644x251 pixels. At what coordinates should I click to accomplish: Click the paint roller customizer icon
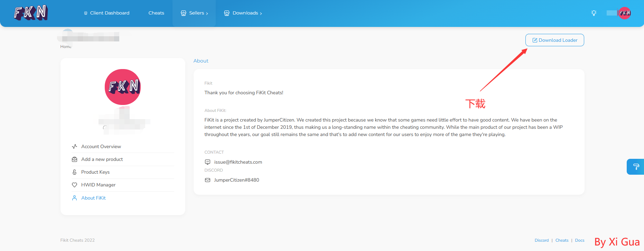pos(636,167)
